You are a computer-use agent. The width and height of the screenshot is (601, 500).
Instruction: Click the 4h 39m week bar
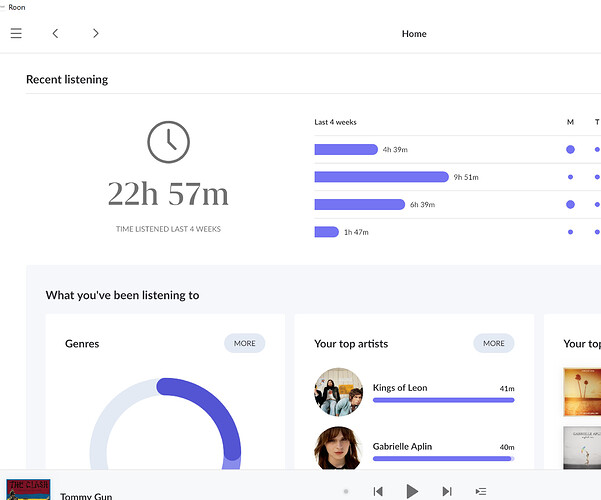coord(346,150)
